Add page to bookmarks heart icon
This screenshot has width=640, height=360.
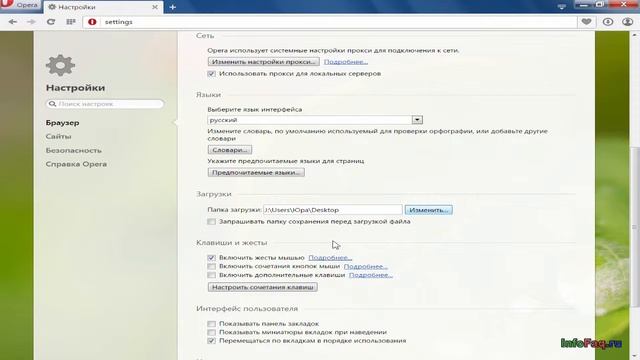pos(587,22)
